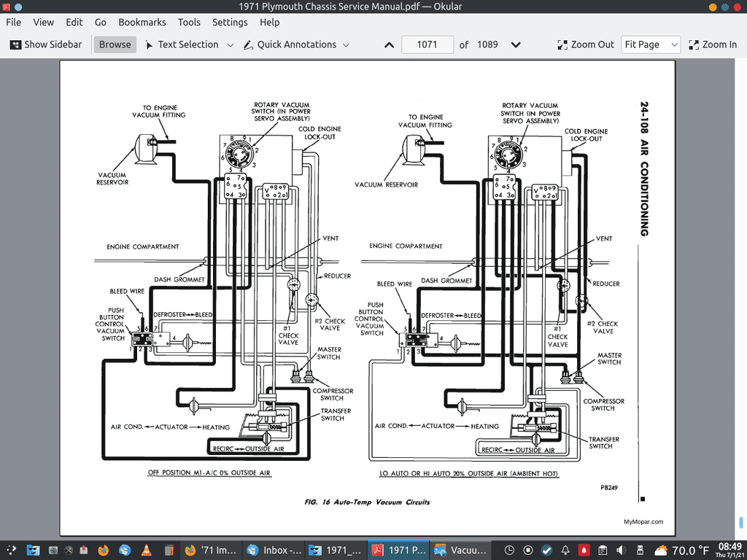The width and height of the screenshot is (747, 560).
Task: Click total page count 1089
Action: point(487,44)
